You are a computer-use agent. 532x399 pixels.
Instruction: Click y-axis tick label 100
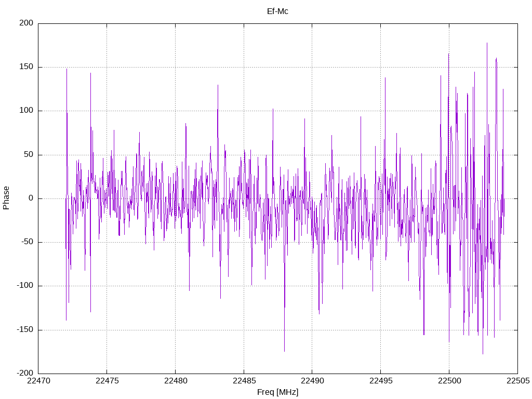pyautogui.click(x=26, y=111)
